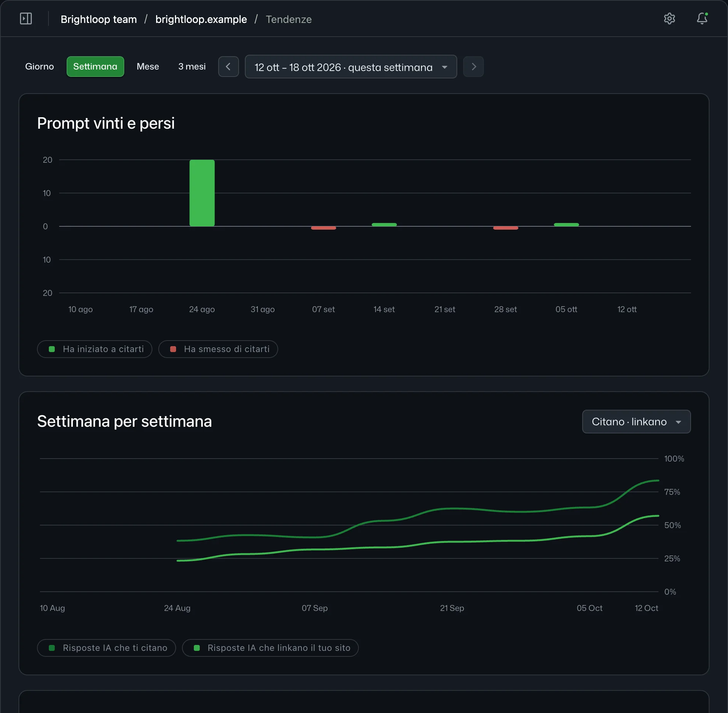Viewport: 728px width, 713px height.
Task: Go to previous week arrow
Action: coord(229,67)
